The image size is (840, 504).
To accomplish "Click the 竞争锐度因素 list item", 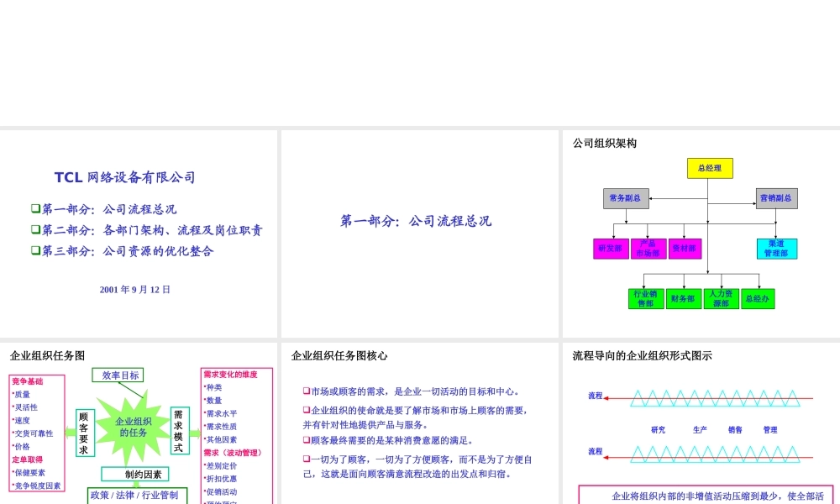I will (x=36, y=486).
